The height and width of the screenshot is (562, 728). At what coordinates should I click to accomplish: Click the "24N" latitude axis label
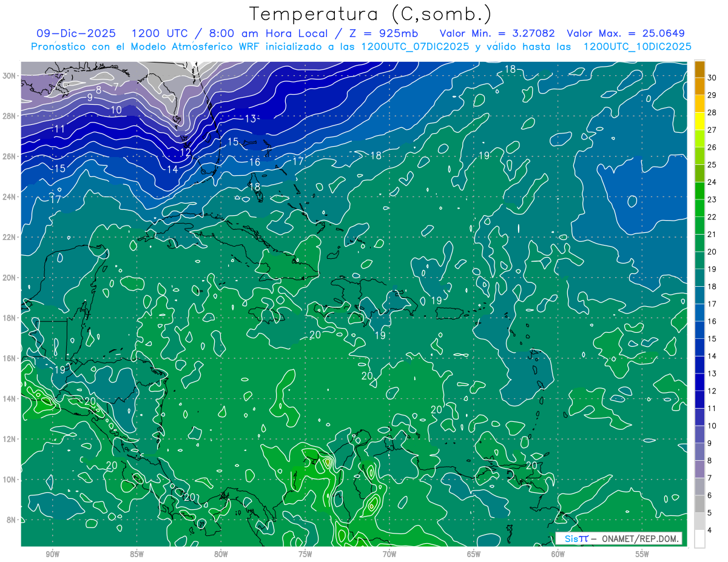[9, 196]
